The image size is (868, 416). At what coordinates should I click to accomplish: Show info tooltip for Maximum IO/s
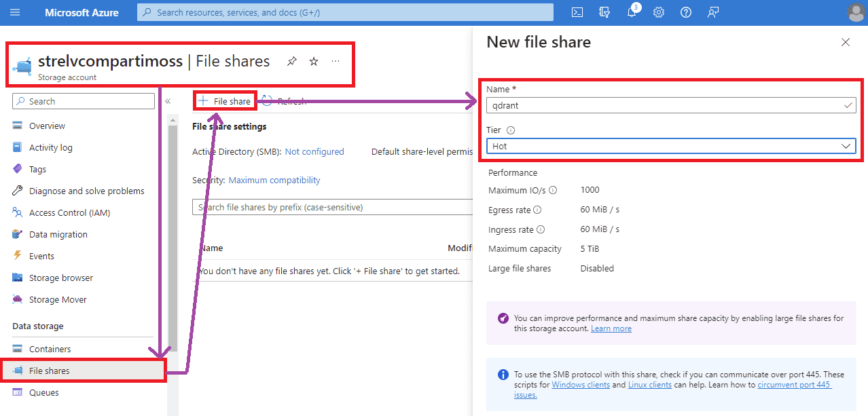coord(553,190)
